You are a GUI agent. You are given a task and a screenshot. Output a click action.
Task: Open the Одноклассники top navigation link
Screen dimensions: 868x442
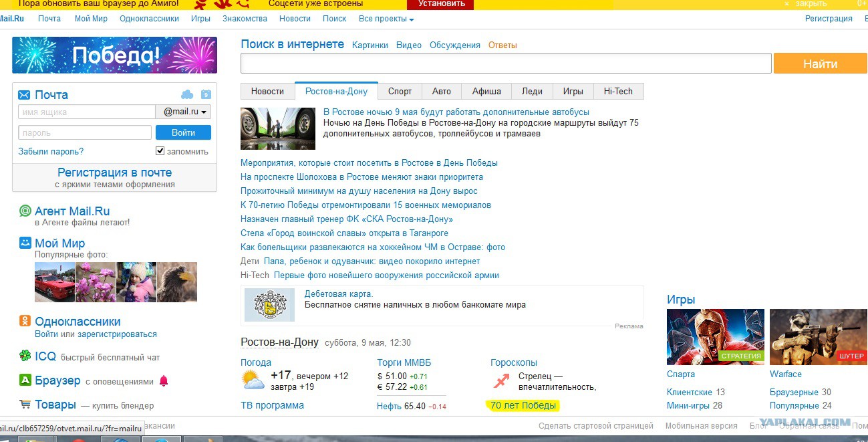pyautogui.click(x=150, y=19)
